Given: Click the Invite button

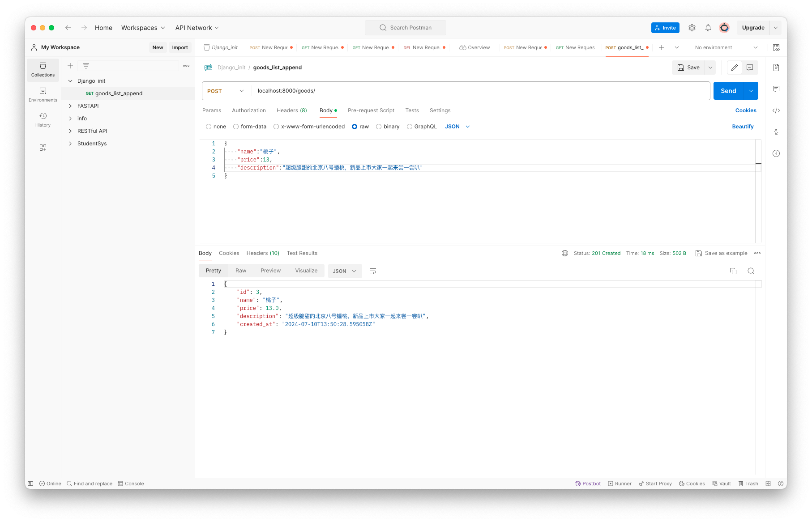Looking at the screenshot, I should 665,28.
